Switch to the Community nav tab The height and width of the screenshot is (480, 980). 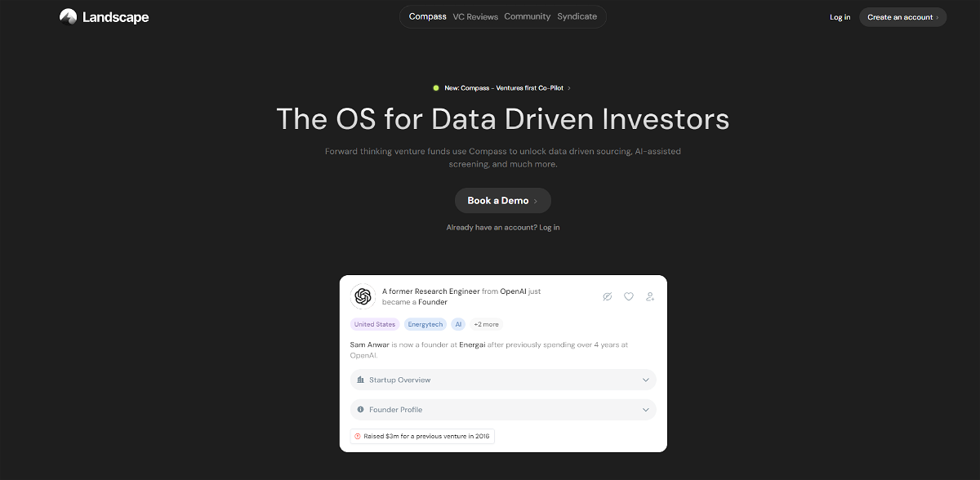(x=528, y=17)
